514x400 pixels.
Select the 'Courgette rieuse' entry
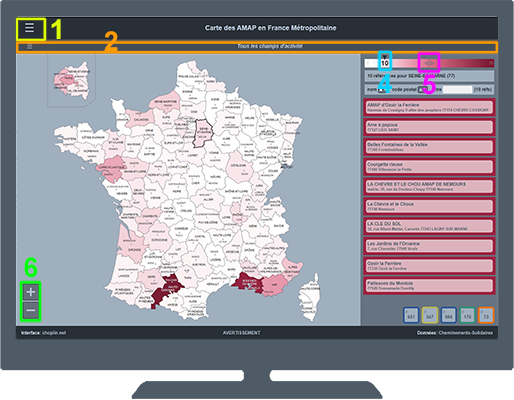coord(429,167)
